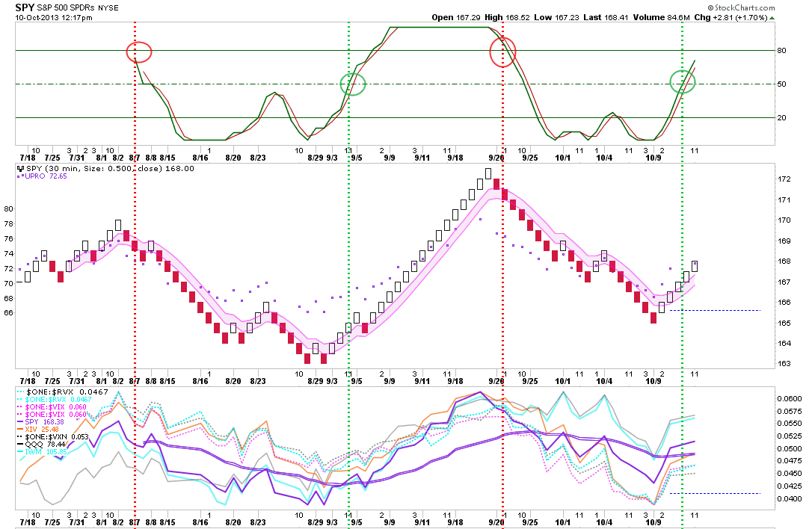Click the 163 price axis label
The height and width of the screenshot is (529, 812).
click(x=784, y=363)
